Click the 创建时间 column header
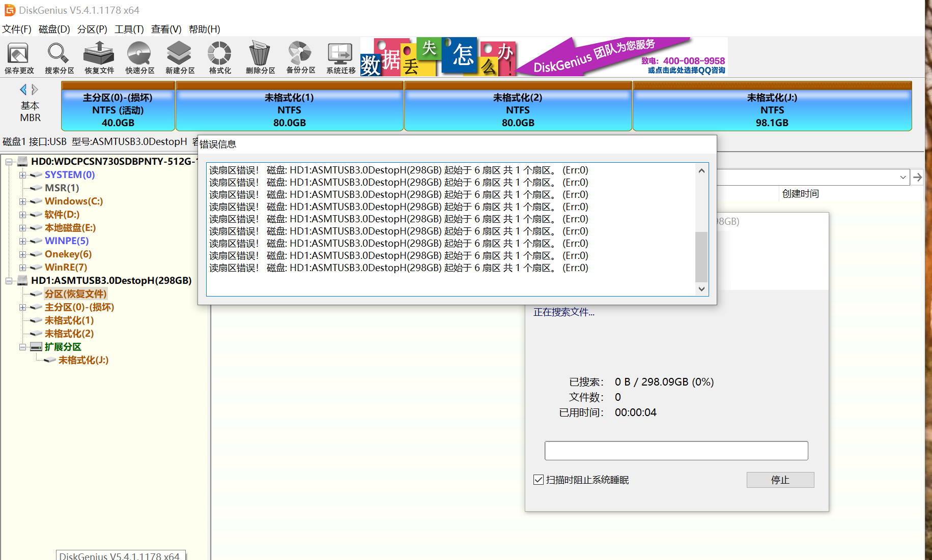The width and height of the screenshot is (932, 560). 801,193
